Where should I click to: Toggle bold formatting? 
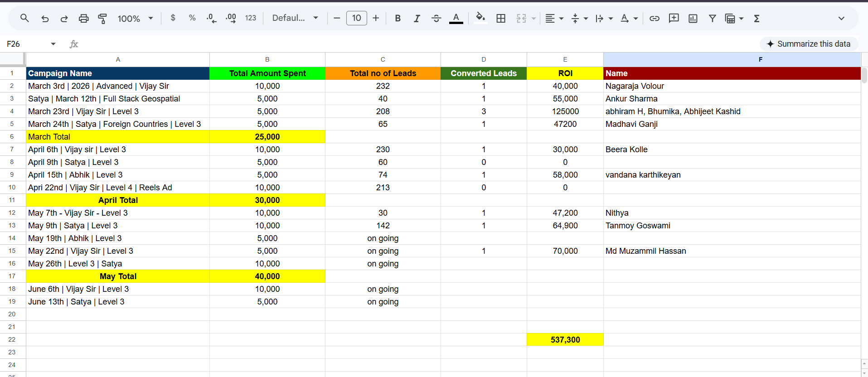398,18
